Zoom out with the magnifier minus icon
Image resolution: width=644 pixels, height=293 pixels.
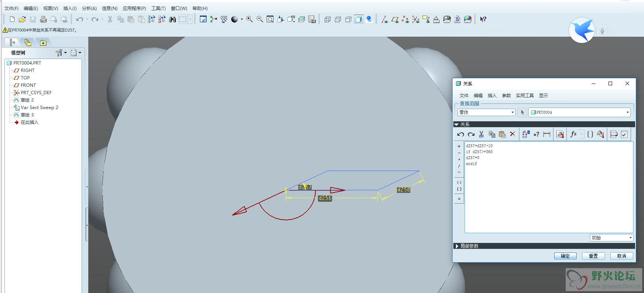[260, 19]
